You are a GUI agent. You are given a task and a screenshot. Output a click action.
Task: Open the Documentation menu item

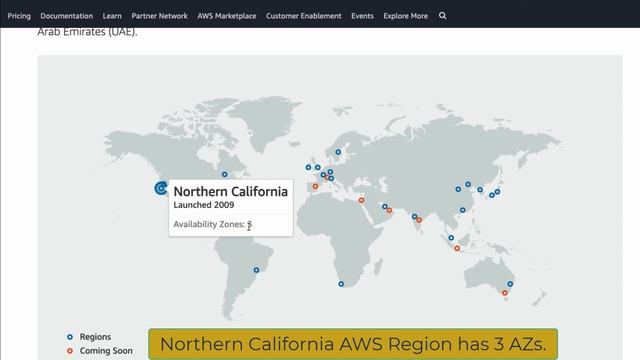click(67, 16)
